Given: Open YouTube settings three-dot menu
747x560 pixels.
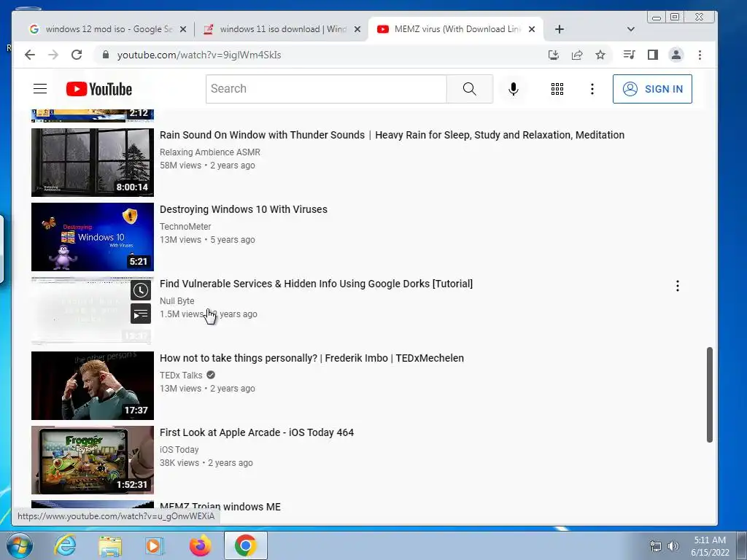Looking at the screenshot, I should [x=592, y=89].
